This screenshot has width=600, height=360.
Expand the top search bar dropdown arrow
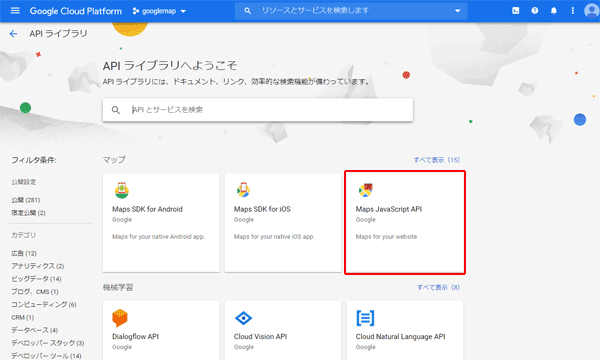point(457,11)
